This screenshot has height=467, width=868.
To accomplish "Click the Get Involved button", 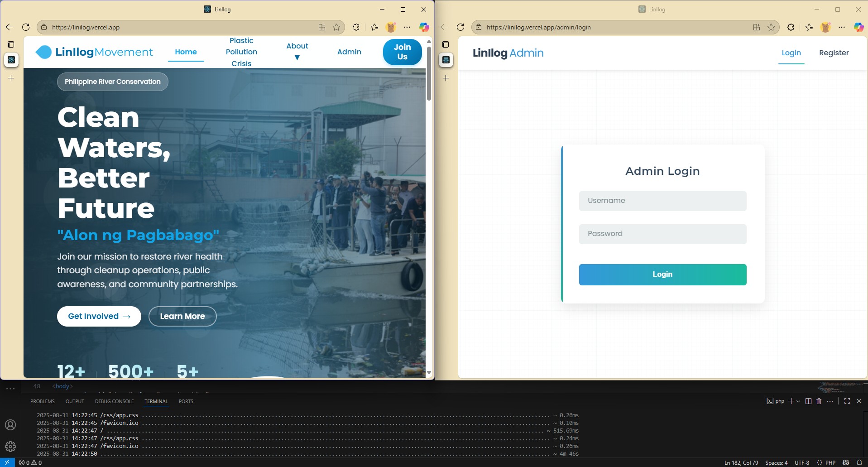I will point(99,316).
